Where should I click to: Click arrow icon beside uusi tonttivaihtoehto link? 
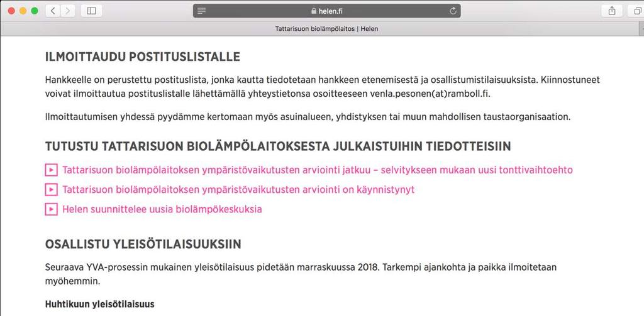pyautogui.click(x=51, y=170)
